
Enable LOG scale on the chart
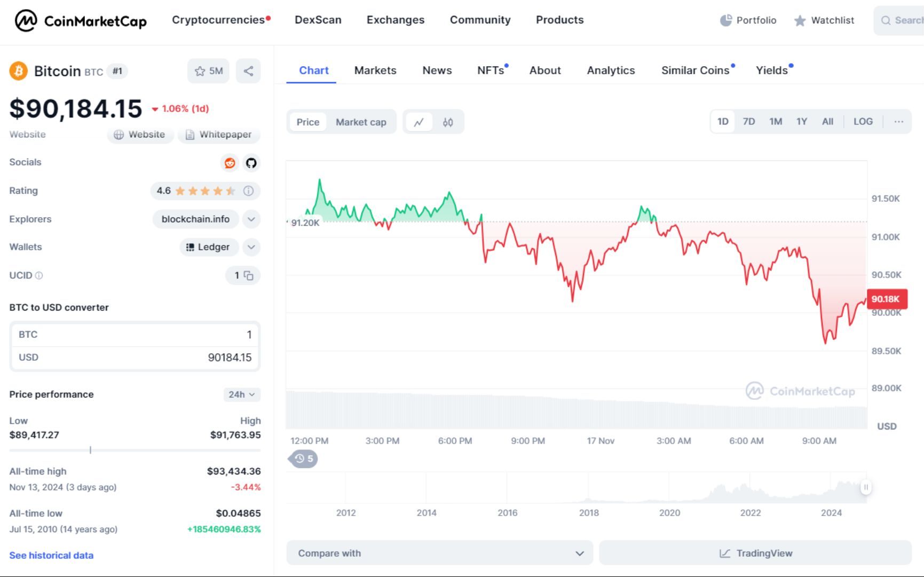pyautogui.click(x=863, y=121)
